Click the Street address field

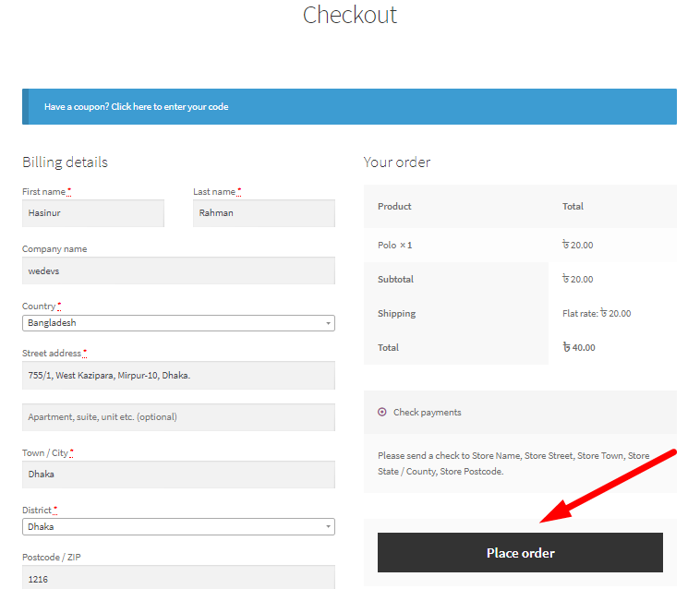pos(178,375)
